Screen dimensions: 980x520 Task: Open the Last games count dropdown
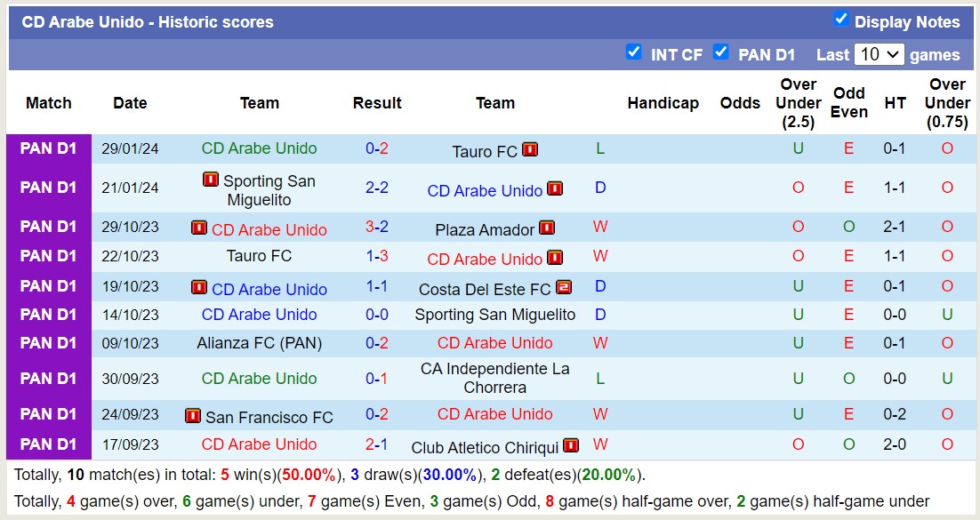tap(879, 54)
